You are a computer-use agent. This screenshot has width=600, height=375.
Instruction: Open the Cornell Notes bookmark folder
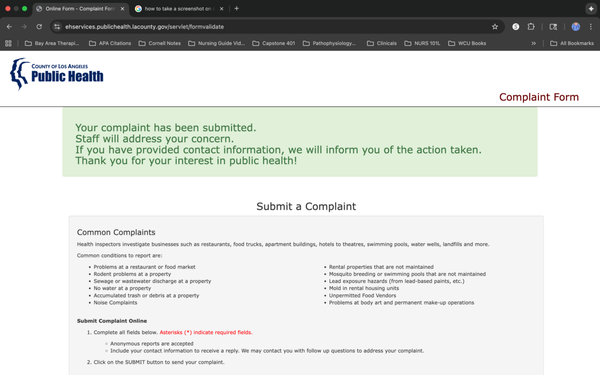(x=160, y=43)
